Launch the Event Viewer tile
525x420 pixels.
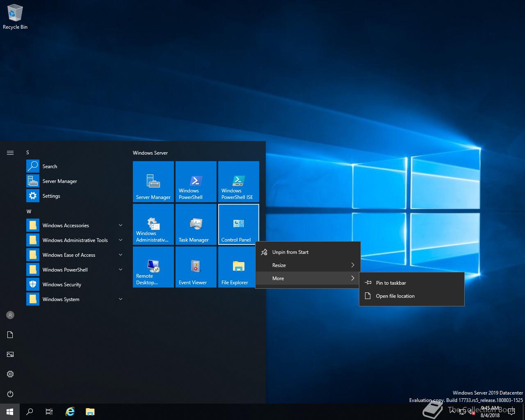[x=196, y=267]
